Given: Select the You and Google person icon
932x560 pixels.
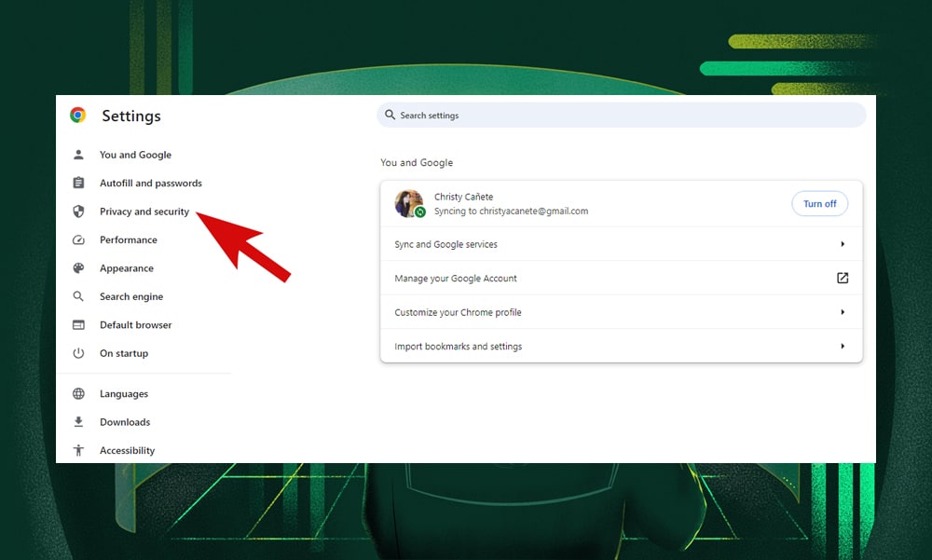Looking at the screenshot, I should tap(79, 155).
